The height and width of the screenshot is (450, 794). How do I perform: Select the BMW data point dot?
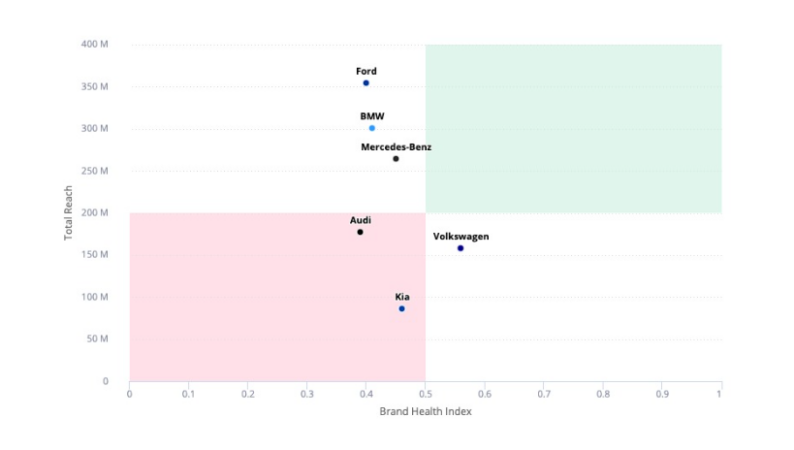pyautogui.click(x=372, y=128)
